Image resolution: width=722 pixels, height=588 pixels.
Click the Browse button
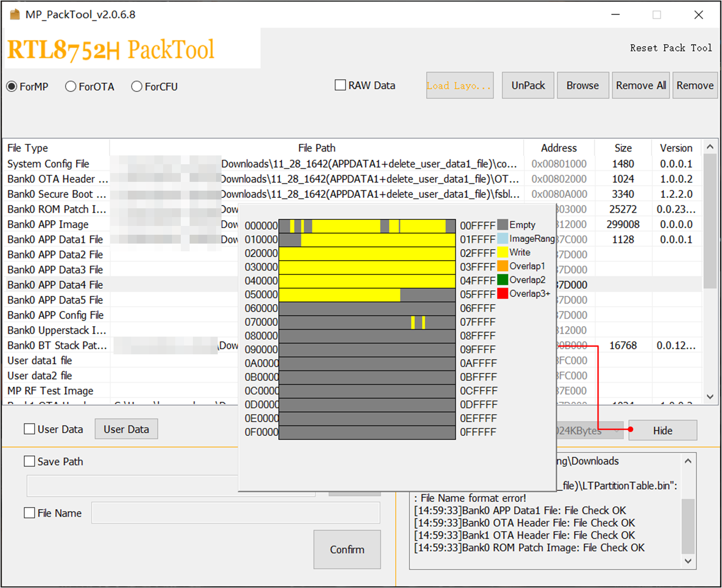(583, 85)
